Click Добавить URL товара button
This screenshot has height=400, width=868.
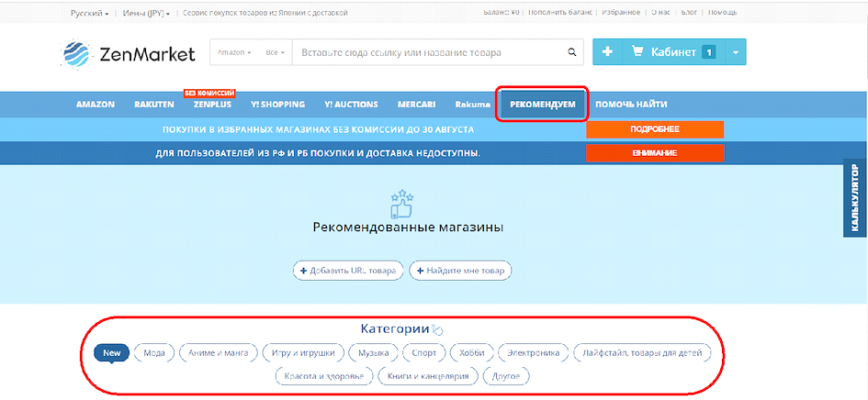click(348, 271)
